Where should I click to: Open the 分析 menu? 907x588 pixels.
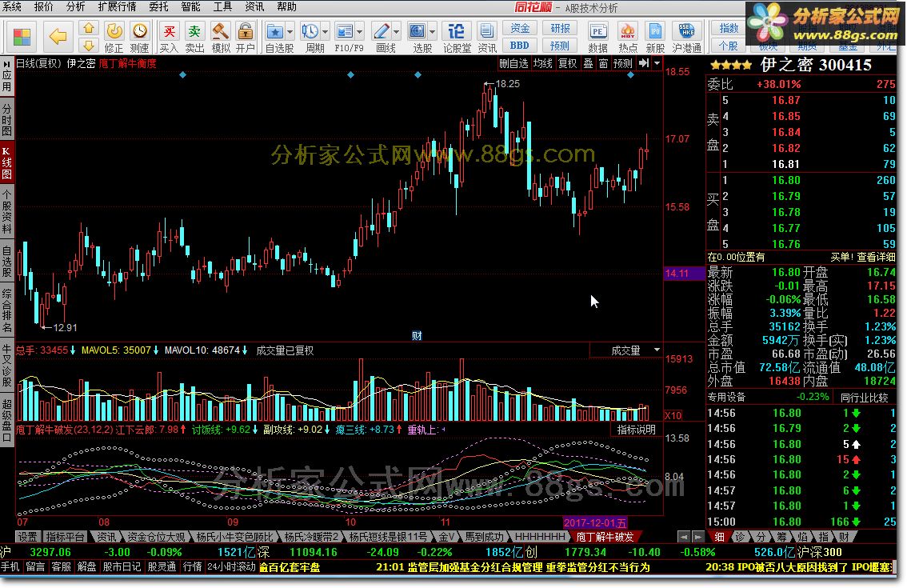[76, 7]
